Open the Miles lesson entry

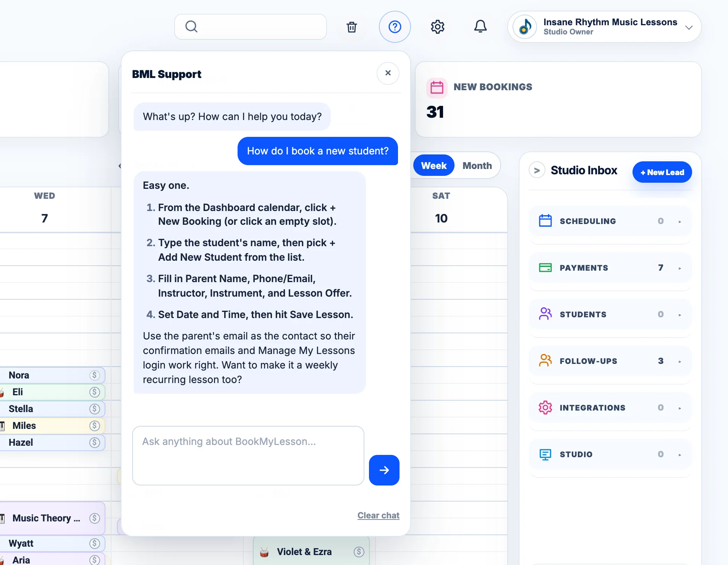pyautogui.click(x=52, y=426)
